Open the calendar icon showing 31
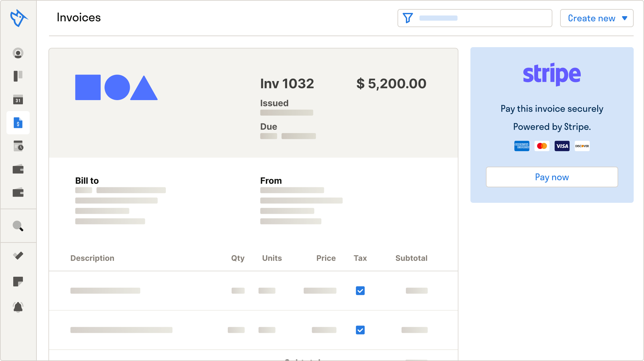 18,99
